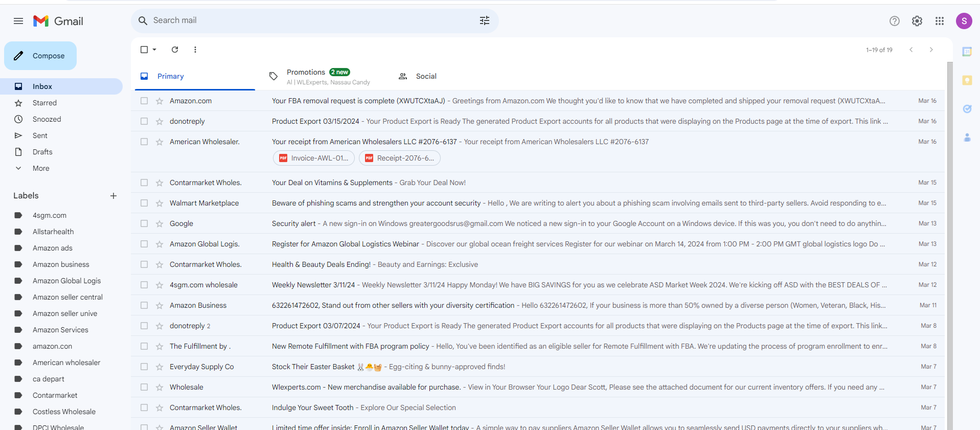
Task: Open Google Keep side panel icon
Action: point(967,80)
